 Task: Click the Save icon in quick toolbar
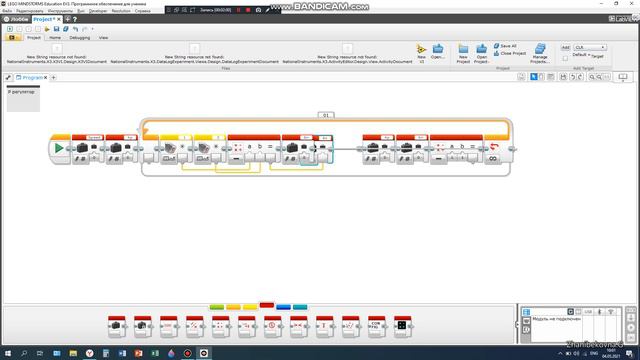pos(56,29)
